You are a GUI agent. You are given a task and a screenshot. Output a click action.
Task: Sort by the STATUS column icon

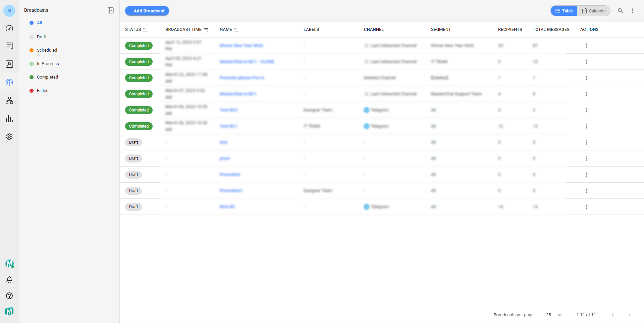tap(145, 30)
